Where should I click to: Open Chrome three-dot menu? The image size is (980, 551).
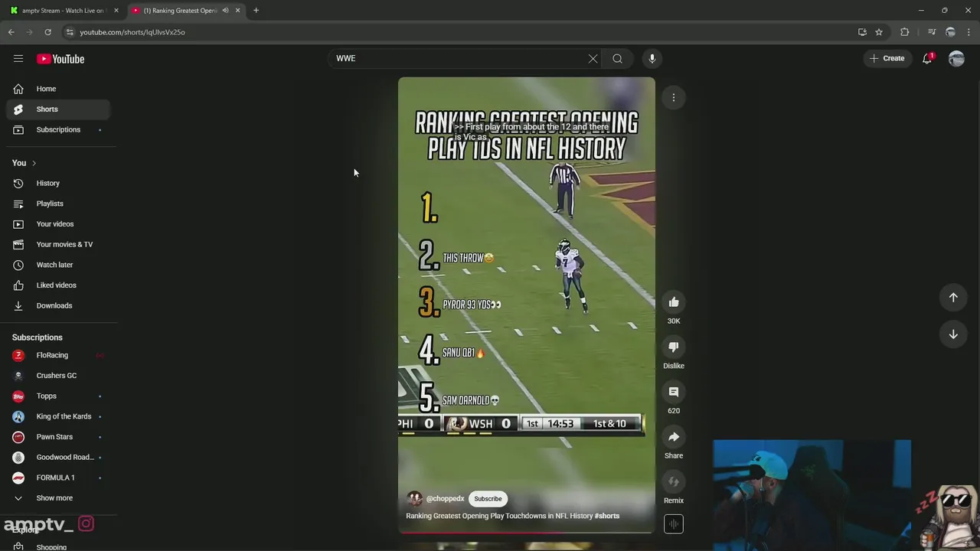pos(969,32)
